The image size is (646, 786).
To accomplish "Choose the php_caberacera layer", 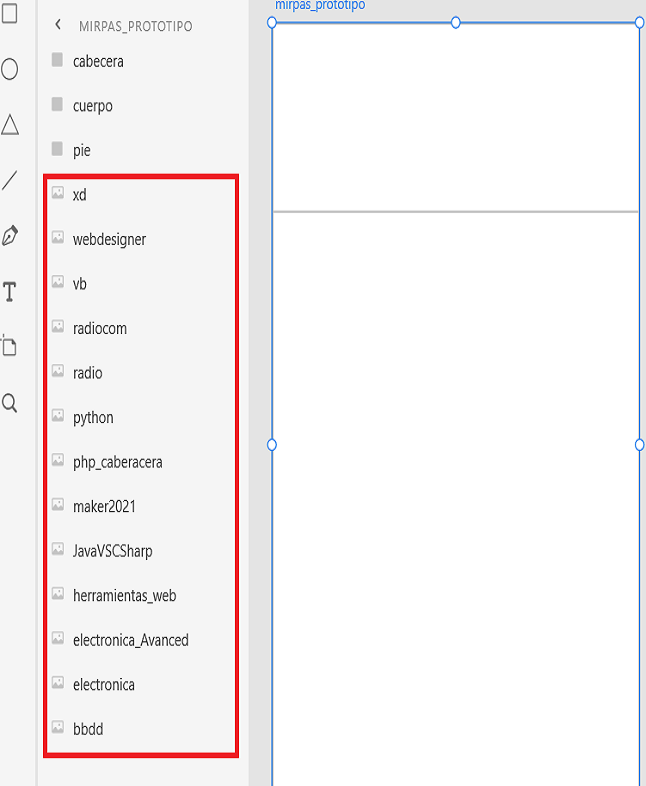I will [117, 462].
